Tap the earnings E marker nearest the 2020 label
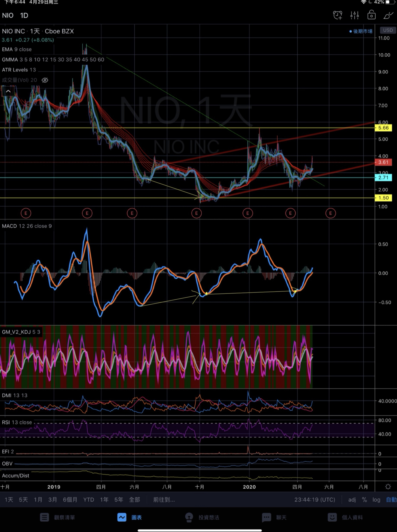Screen dimensions: 397x532 click(248, 213)
